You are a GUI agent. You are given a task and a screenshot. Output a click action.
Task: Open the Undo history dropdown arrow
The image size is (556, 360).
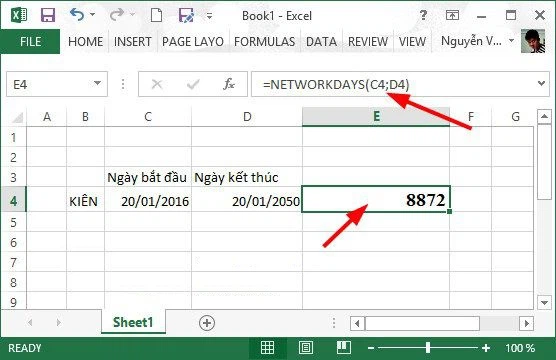93,15
